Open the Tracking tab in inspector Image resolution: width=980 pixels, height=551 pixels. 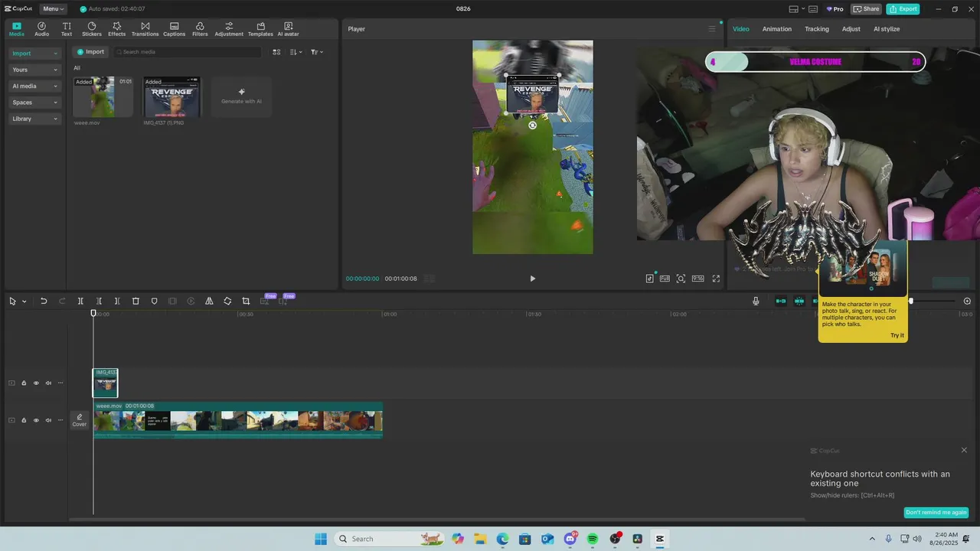816,29
